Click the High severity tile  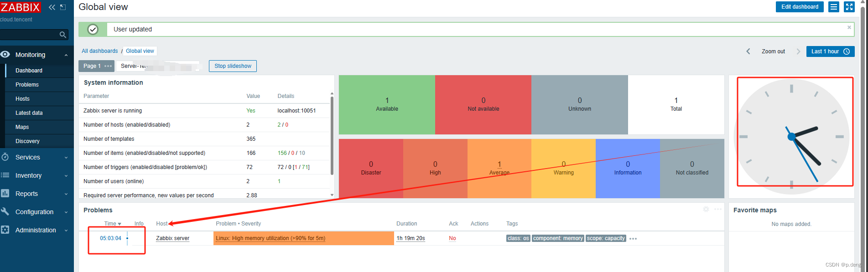(x=435, y=169)
